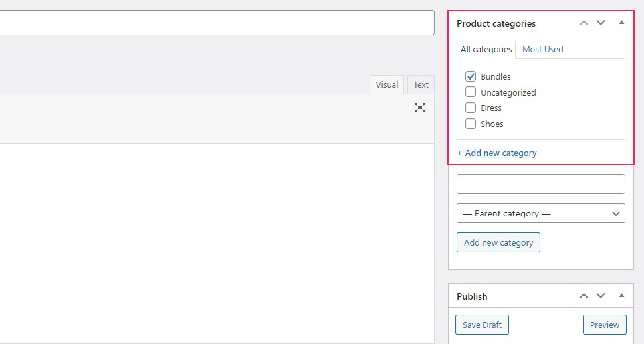Open the Parent category dropdown
The height and width of the screenshot is (344, 644).
[540, 213]
